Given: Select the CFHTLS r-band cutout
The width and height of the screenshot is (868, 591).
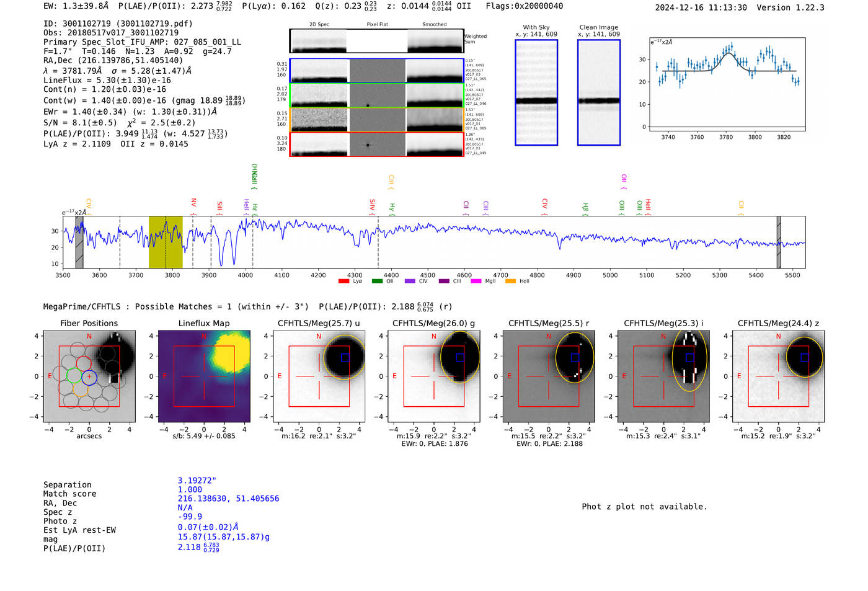Looking at the screenshot, I should coord(549,376).
